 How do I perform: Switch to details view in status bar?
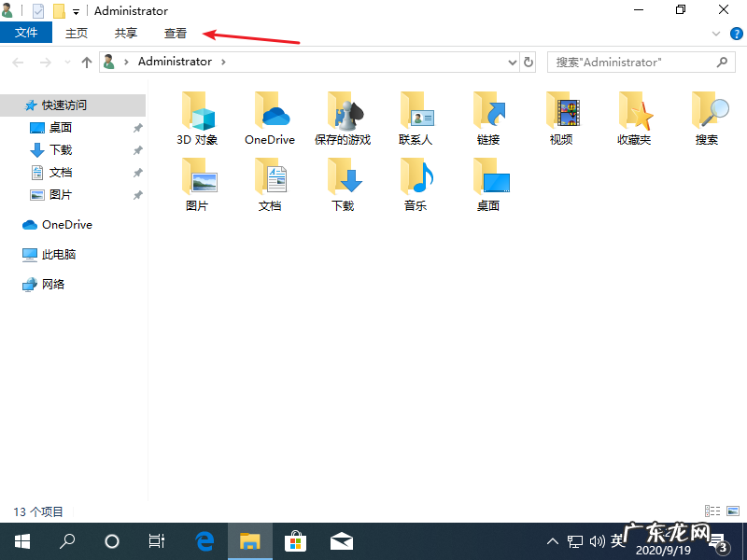tap(712, 511)
